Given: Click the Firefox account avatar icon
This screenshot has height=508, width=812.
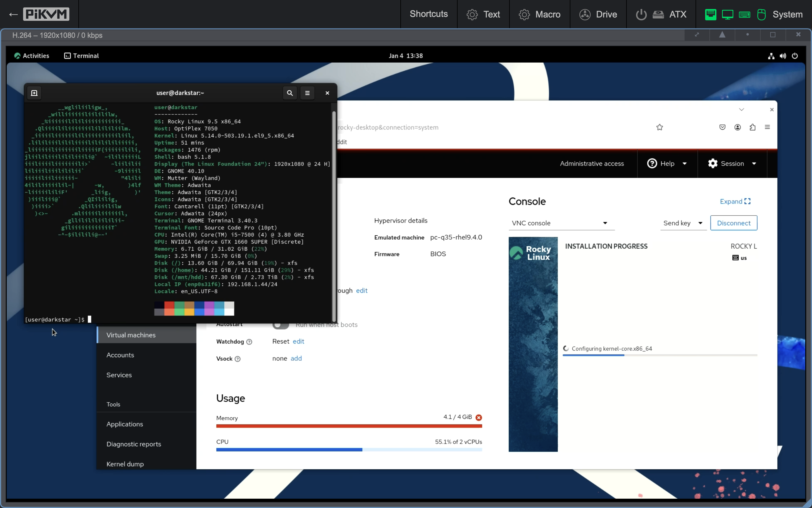Looking at the screenshot, I should [738, 127].
